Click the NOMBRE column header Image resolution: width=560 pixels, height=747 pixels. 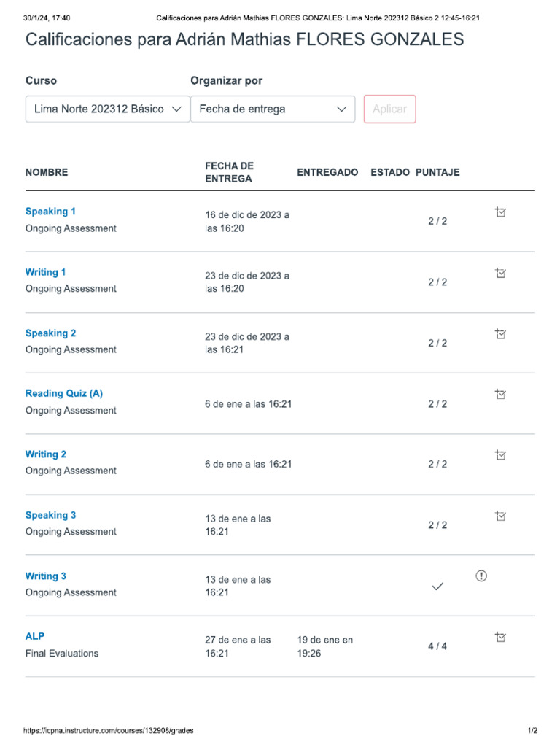(47, 173)
